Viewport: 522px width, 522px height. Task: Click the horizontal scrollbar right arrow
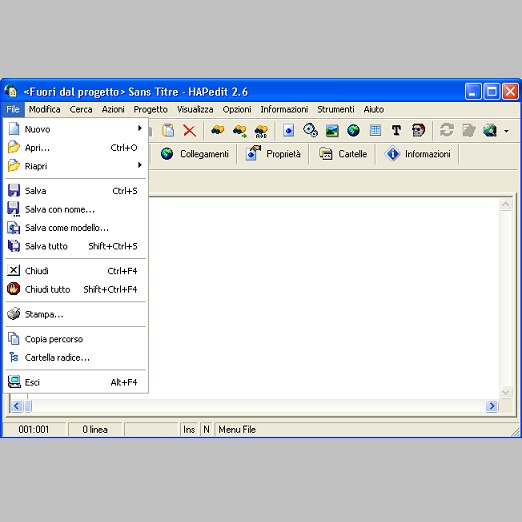[x=492, y=406]
